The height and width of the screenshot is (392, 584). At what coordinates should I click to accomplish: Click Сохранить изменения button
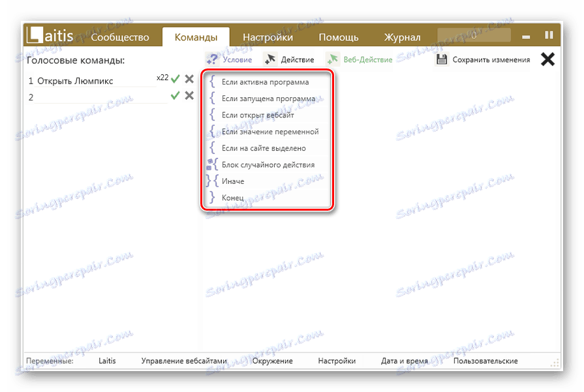[483, 59]
